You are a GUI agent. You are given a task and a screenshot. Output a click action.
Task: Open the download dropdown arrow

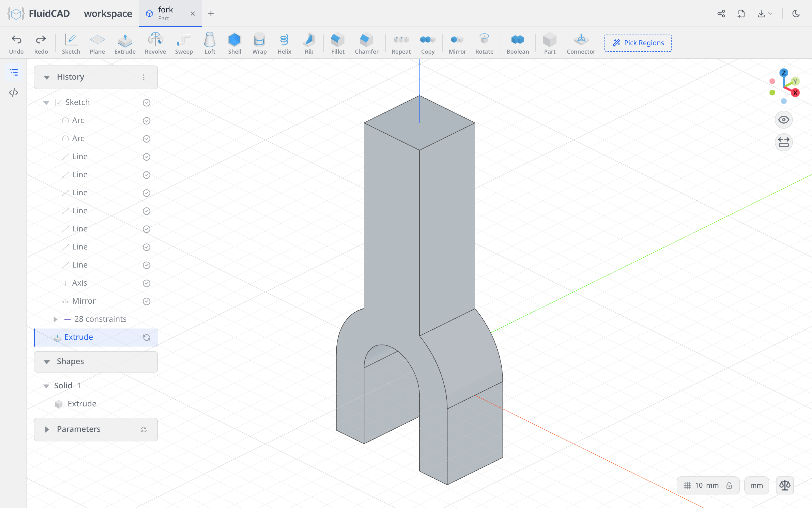pyautogui.click(x=770, y=14)
